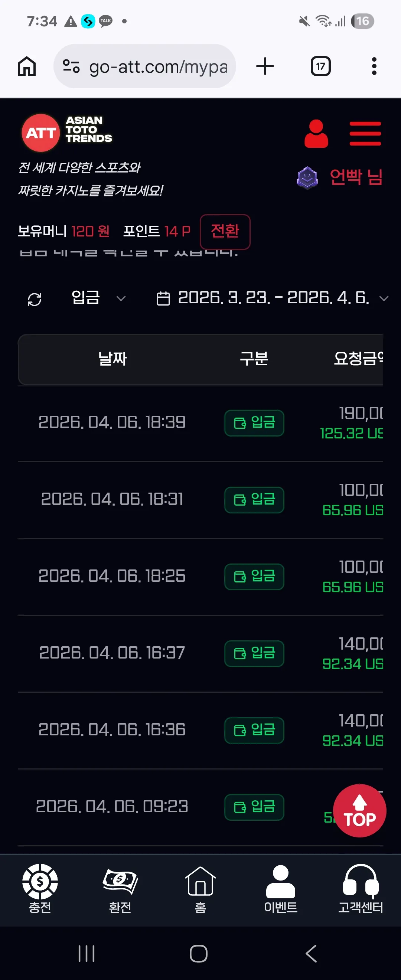Screen dimensions: 401x980
Task: Tap the go-att.com address bar
Action: 144,66
